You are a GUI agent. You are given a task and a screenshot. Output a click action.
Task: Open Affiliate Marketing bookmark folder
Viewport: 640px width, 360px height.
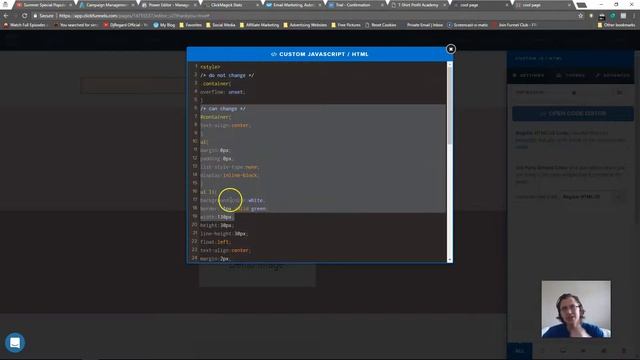coord(259,25)
